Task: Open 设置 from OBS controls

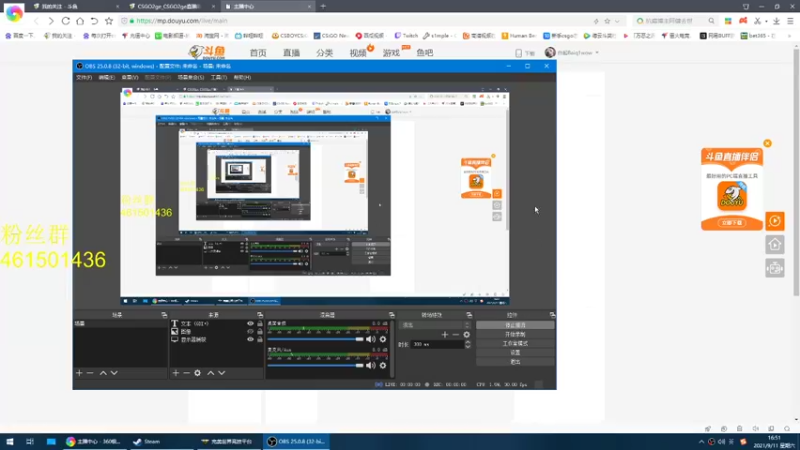Action: coord(515,353)
